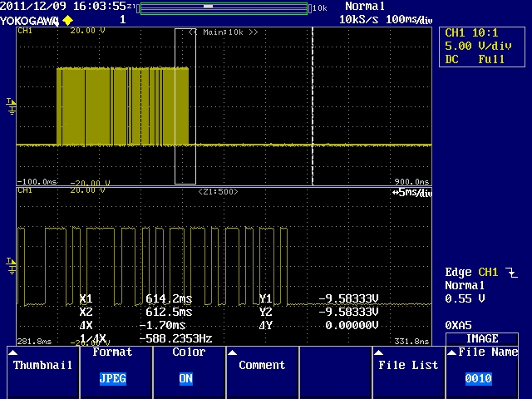Click the X1 '614.2ms' cursor value
The image size is (532, 399).
tap(169, 299)
